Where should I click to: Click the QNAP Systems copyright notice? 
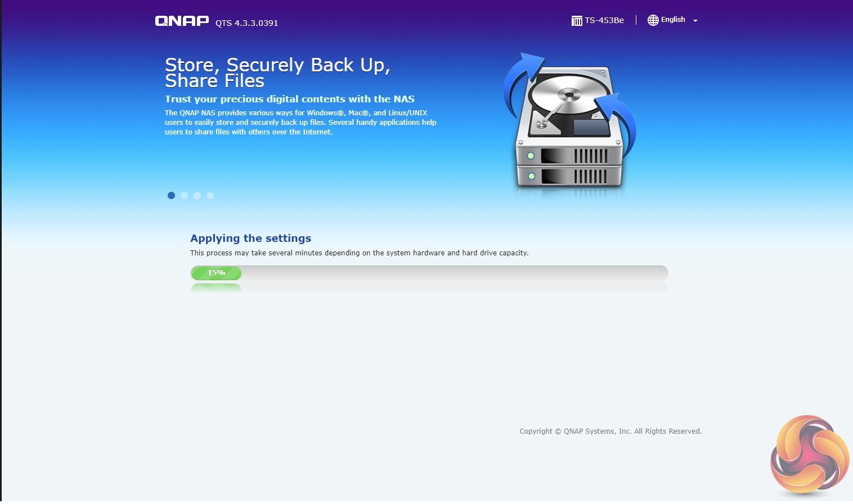click(x=610, y=431)
